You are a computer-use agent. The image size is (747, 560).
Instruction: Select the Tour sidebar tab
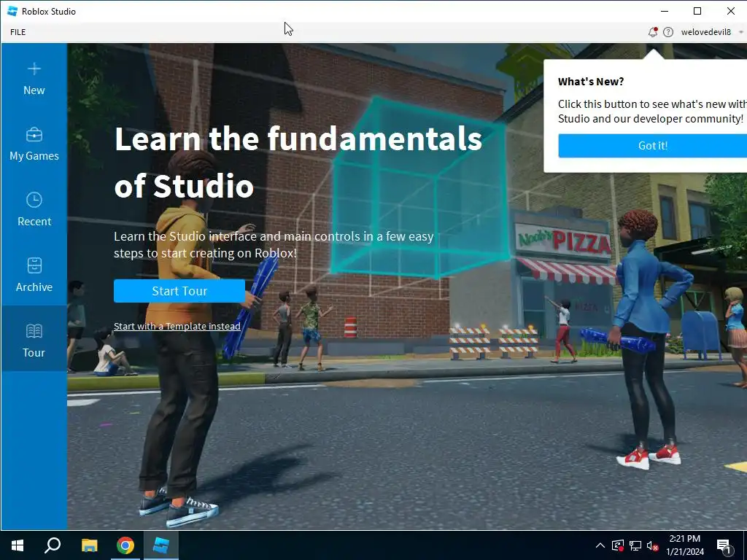34,340
